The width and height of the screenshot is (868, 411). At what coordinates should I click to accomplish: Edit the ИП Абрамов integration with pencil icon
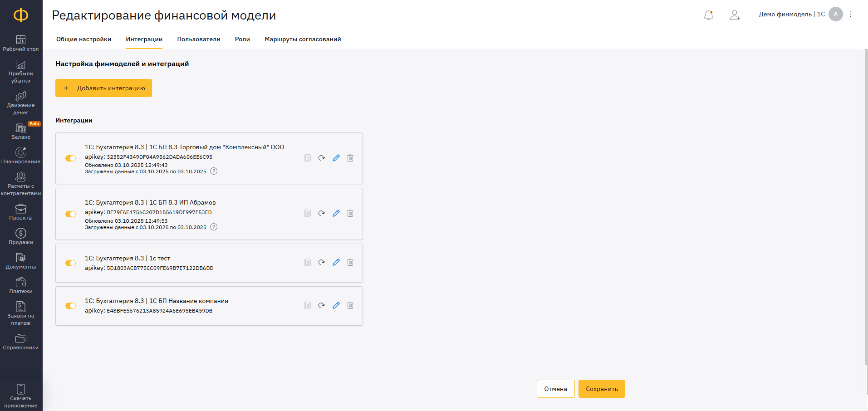click(x=336, y=213)
